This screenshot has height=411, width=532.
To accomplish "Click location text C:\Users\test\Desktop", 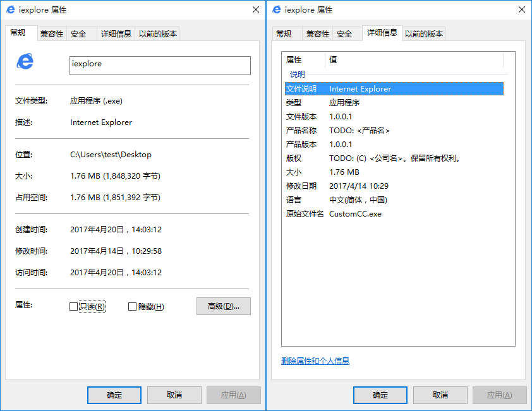I will point(111,155).
